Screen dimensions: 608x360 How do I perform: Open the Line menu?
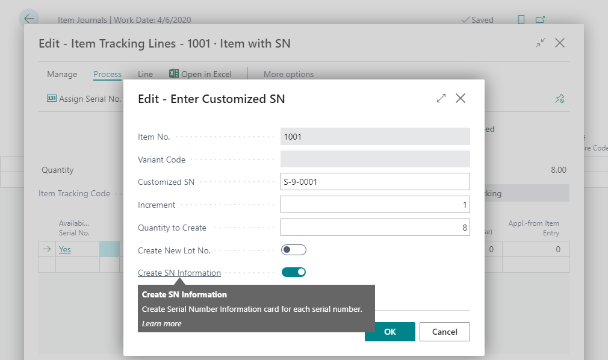click(x=145, y=74)
